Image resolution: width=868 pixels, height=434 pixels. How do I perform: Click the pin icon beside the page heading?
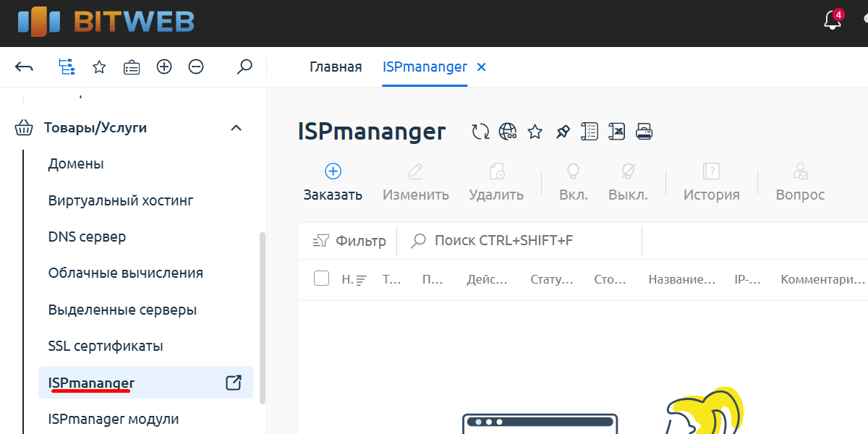point(562,132)
